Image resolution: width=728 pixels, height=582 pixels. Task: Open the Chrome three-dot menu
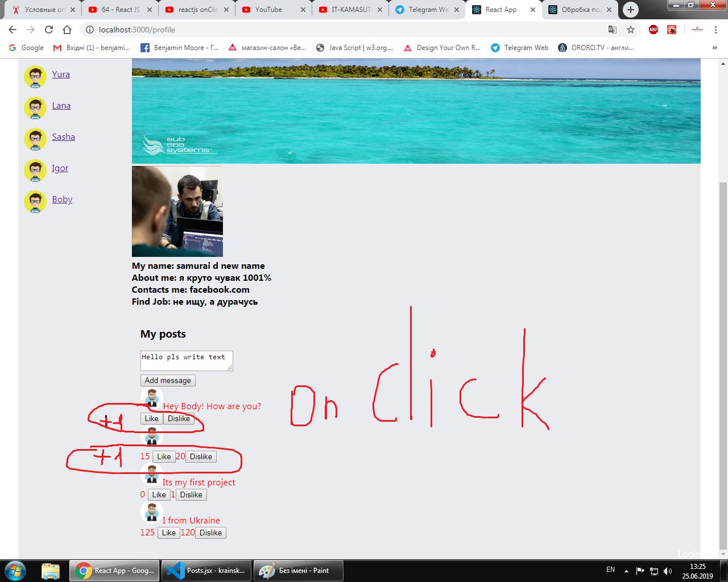[715, 30]
